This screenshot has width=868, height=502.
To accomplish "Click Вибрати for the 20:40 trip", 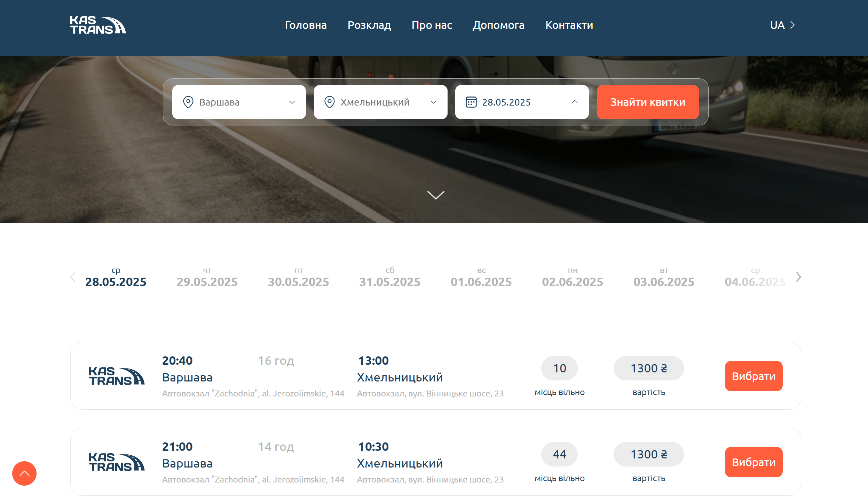I will (x=753, y=376).
